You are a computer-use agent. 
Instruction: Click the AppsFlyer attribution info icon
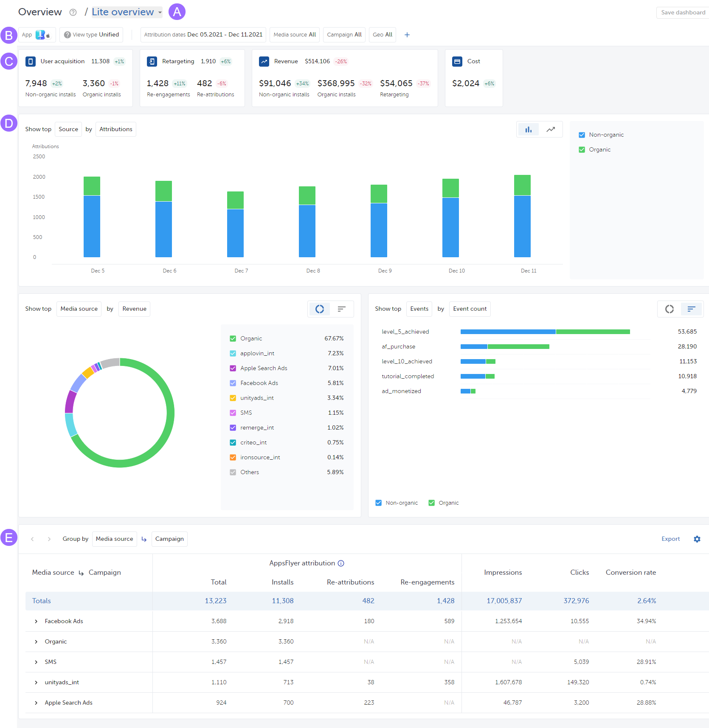click(341, 563)
